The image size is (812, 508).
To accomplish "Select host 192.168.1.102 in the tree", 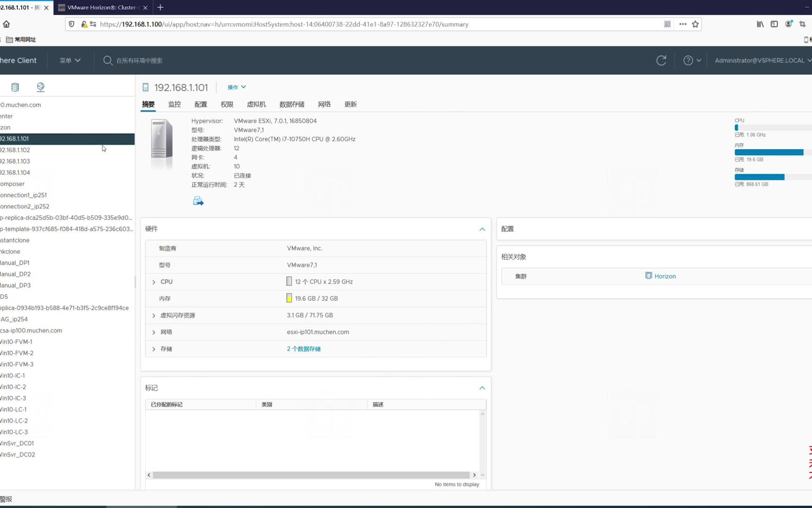I will pyautogui.click(x=67, y=150).
